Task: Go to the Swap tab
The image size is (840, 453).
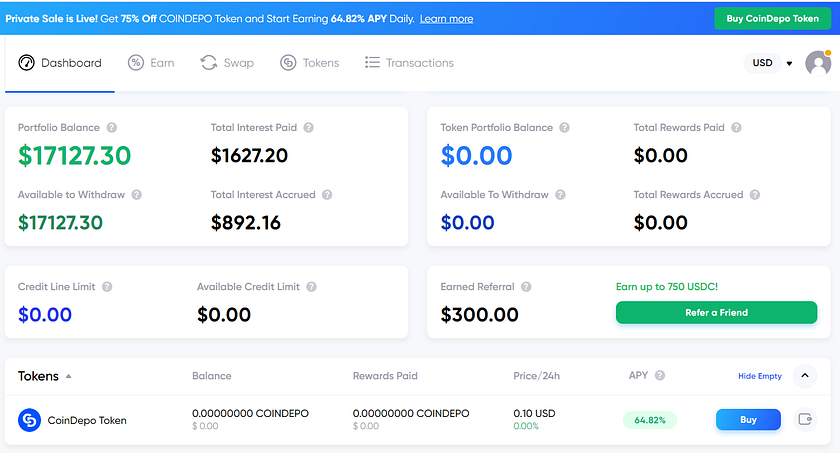Action: (x=227, y=63)
